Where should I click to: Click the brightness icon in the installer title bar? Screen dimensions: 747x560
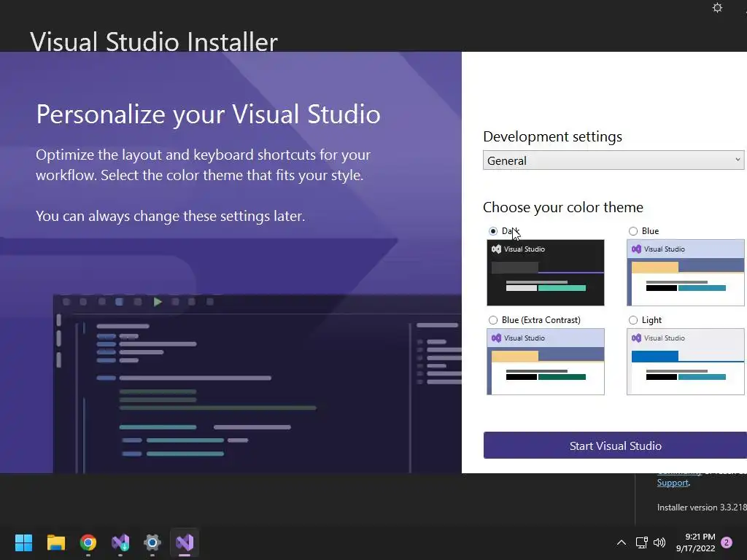pyautogui.click(x=717, y=8)
